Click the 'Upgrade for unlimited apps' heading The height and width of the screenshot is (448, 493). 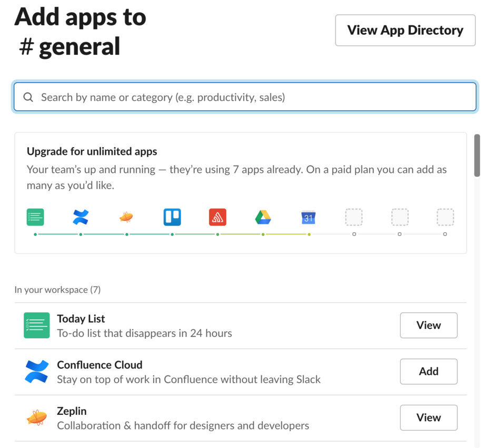tap(92, 151)
